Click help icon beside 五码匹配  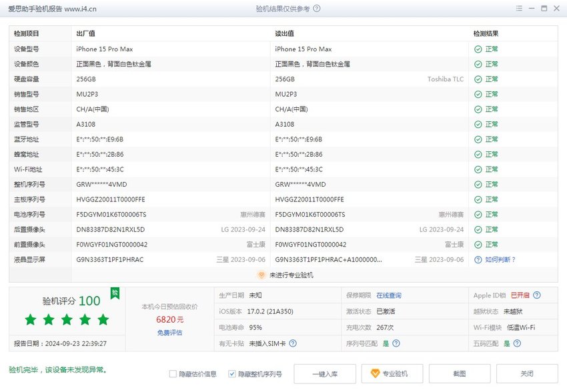518,343
